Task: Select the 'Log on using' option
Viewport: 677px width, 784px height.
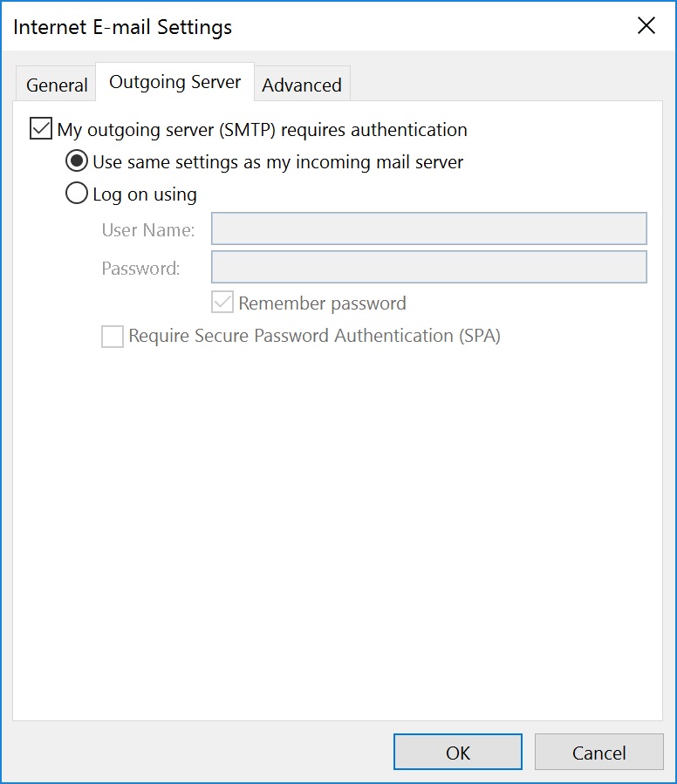Action: [77, 194]
